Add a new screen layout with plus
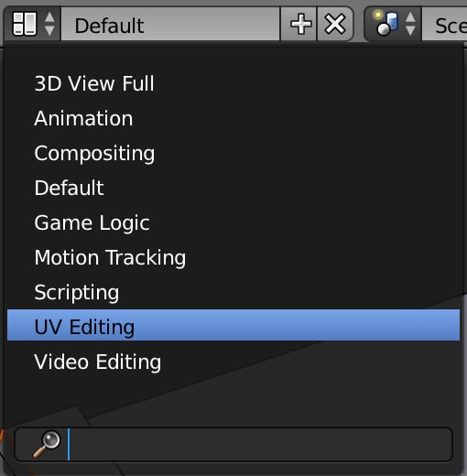 pyautogui.click(x=300, y=24)
